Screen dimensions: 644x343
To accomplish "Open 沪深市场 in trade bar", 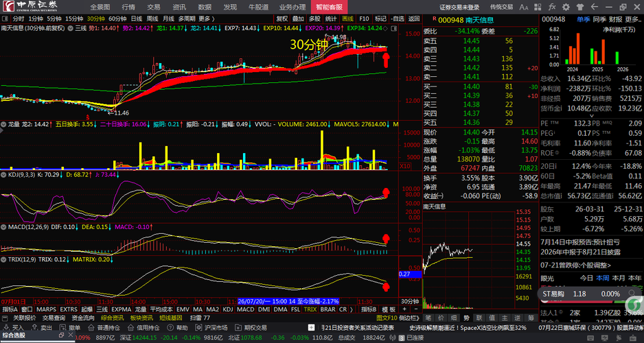I will pyautogui.click(x=211, y=328).
